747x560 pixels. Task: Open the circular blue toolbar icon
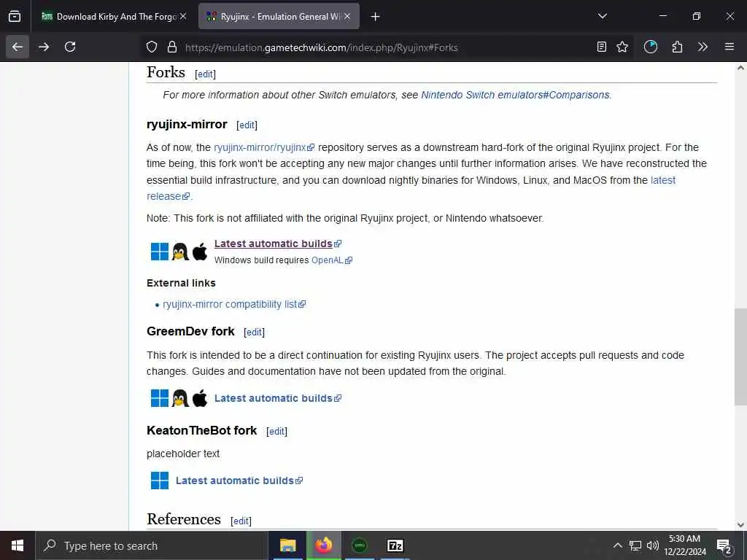click(650, 47)
